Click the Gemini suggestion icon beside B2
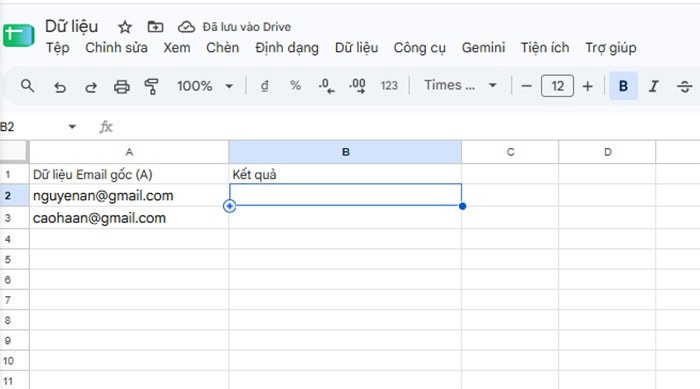 (x=229, y=206)
